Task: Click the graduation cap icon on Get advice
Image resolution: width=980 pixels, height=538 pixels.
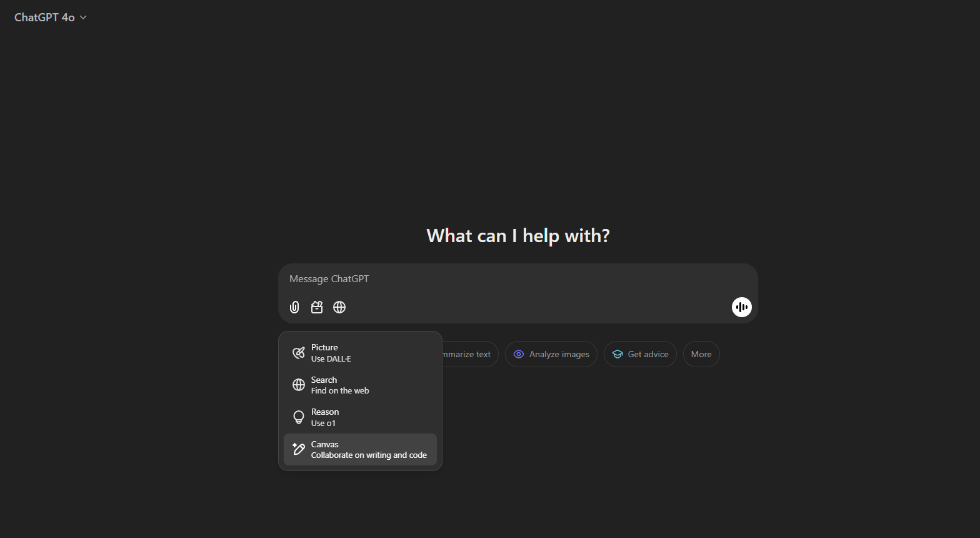Action: (x=617, y=354)
